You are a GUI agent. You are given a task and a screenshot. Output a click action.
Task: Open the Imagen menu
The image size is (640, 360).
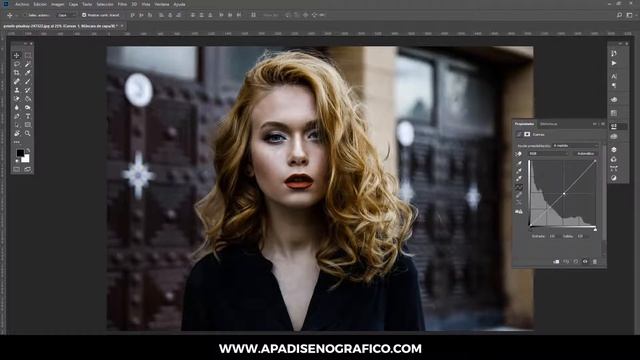58,4
